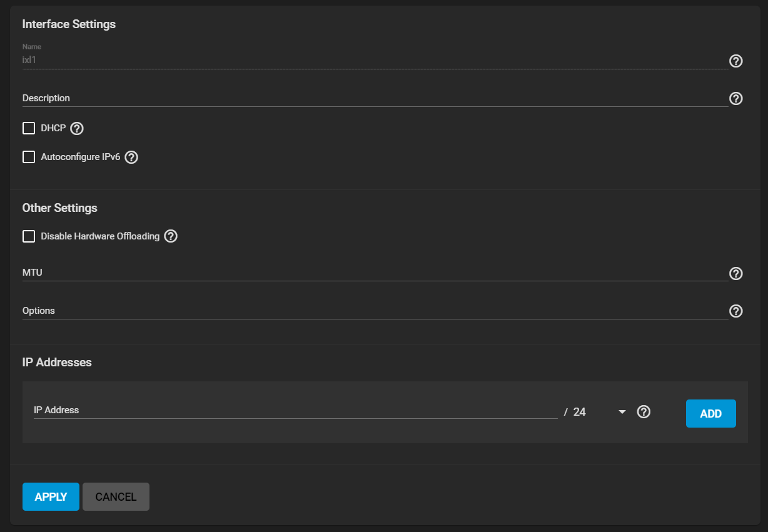Enable the DHCP checkbox

pos(29,128)
